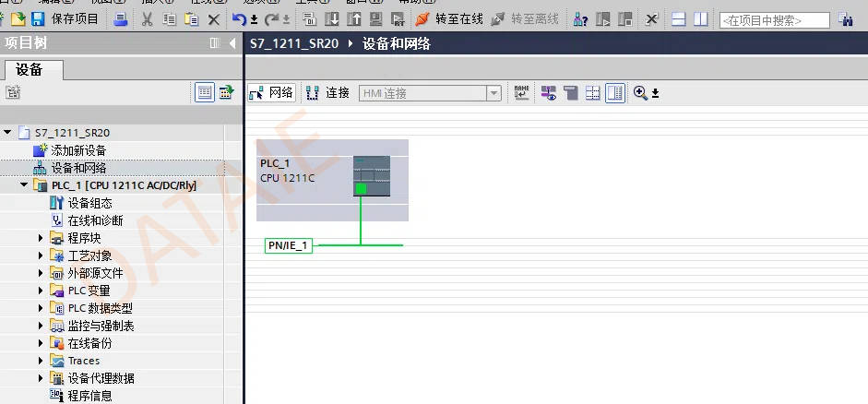Toggle the dotted grid icon before the highlighted one

(x=593, y=93)
